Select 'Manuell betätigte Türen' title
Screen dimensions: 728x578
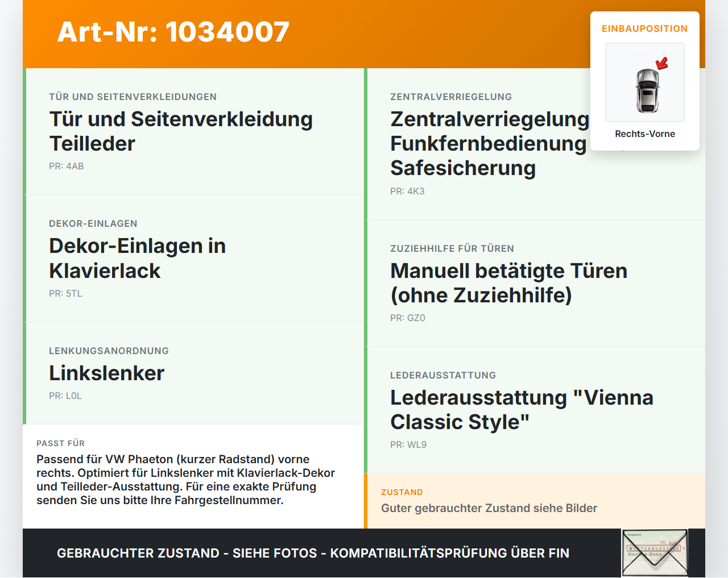coord(509,283)
